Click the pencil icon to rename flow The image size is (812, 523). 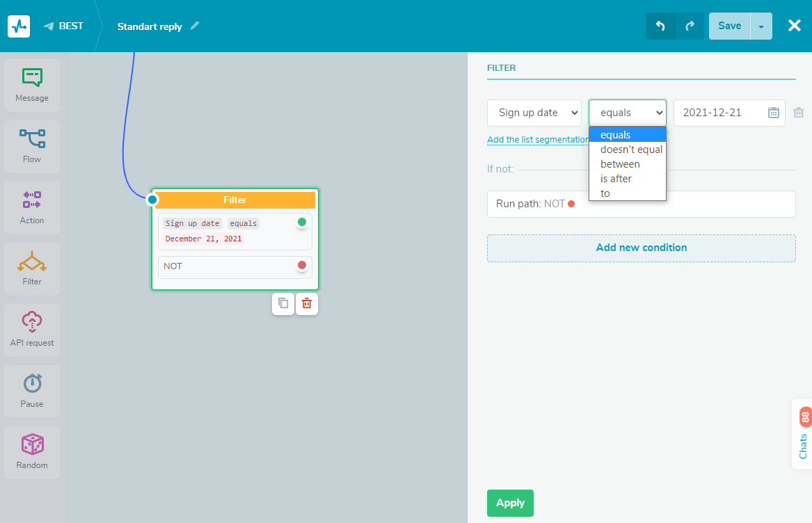tap(195, 26)
